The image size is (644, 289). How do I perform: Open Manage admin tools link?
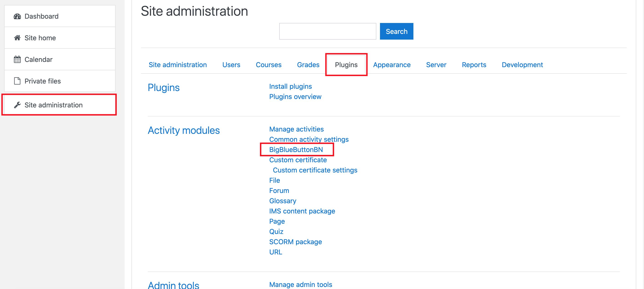(x=301, y=284)
